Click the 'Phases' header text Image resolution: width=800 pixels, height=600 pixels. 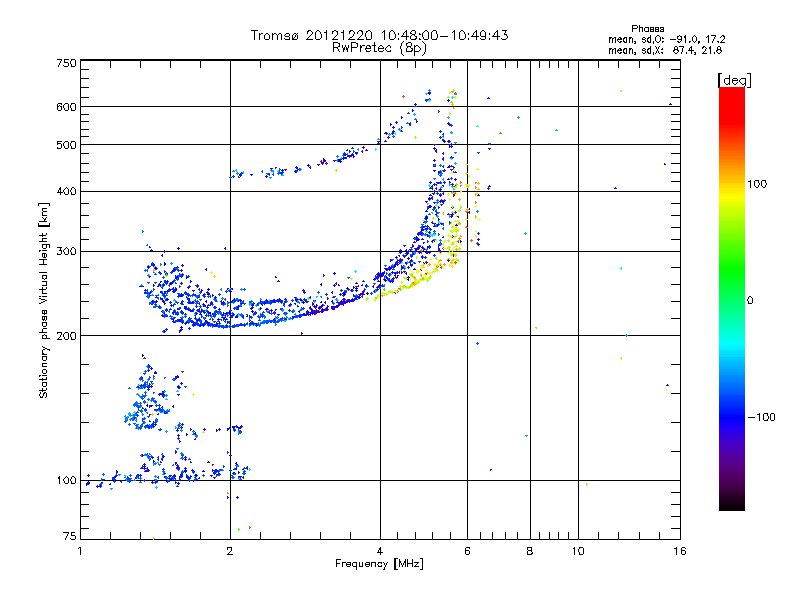click(x=647, y=29)
